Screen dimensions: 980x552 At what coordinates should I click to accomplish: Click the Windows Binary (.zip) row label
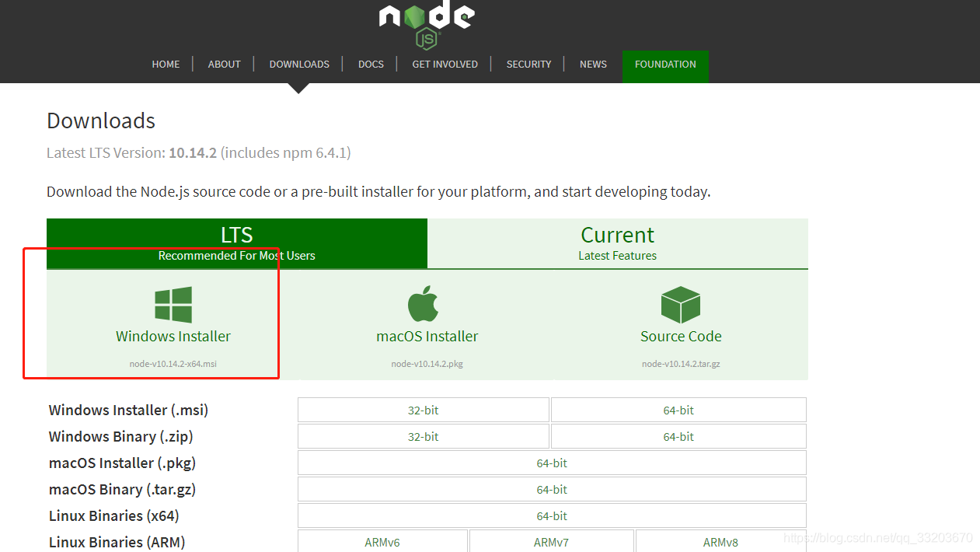pos(120,436)
